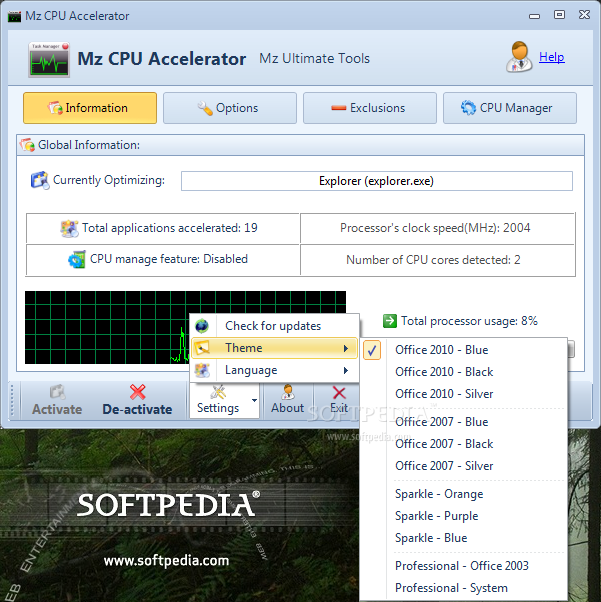Screen dimensions: 601x602
Task: Select Professional - System theme
Action: (x=464, y=588)
